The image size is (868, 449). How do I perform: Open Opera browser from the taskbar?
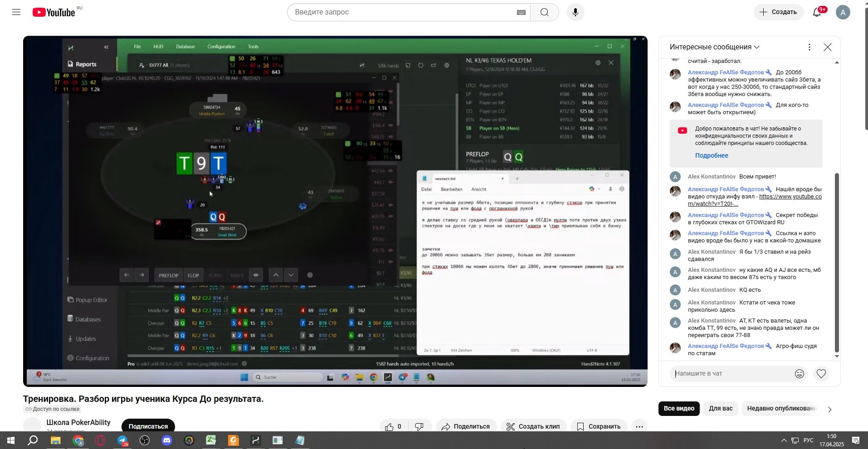pyautogui.click(x=100, y=440)
